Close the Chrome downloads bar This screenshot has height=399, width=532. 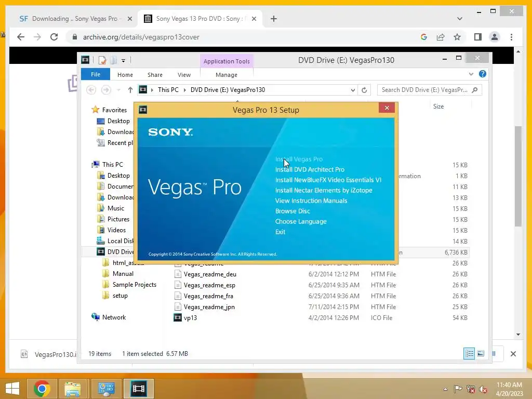point(513,354)
